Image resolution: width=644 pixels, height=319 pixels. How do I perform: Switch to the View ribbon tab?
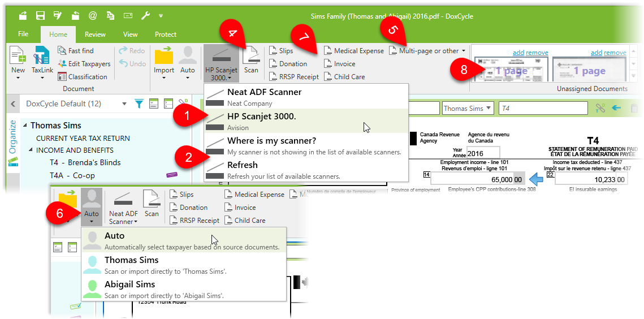tap(130, 35)
